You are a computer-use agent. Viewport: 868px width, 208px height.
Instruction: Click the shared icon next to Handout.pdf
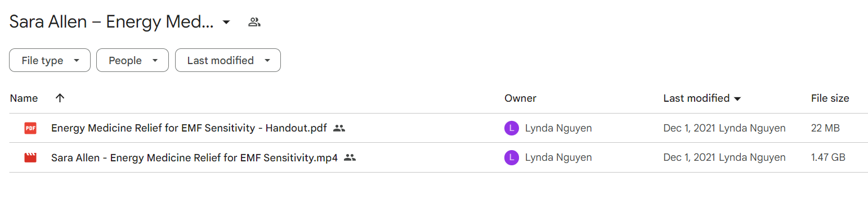[339, 128]
